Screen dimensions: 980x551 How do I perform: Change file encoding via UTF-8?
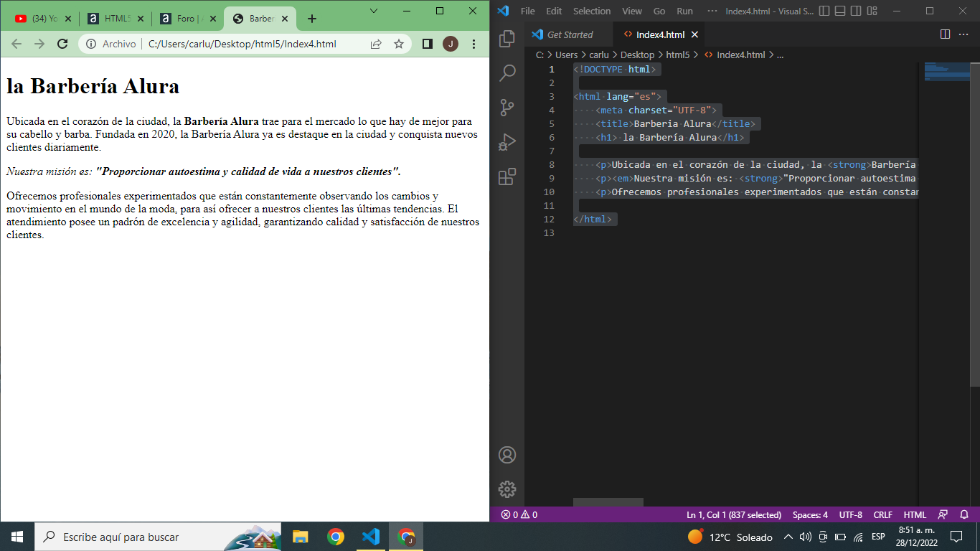851,514
